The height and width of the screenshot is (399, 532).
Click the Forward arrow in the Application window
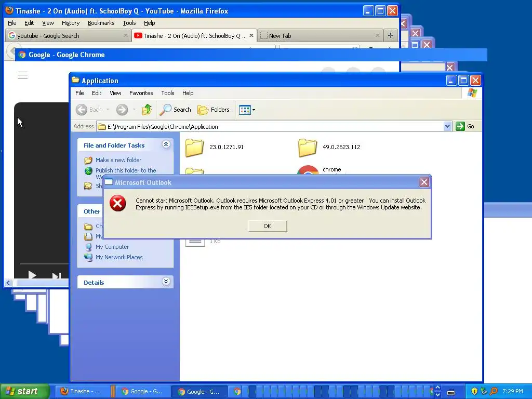(122, 110)
